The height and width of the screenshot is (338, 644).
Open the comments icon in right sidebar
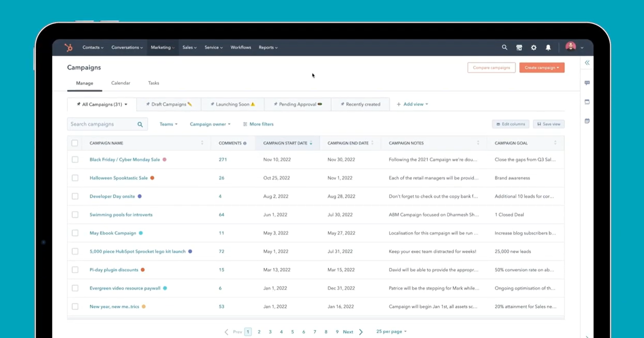pyautogui.click(x=587, y=83)
